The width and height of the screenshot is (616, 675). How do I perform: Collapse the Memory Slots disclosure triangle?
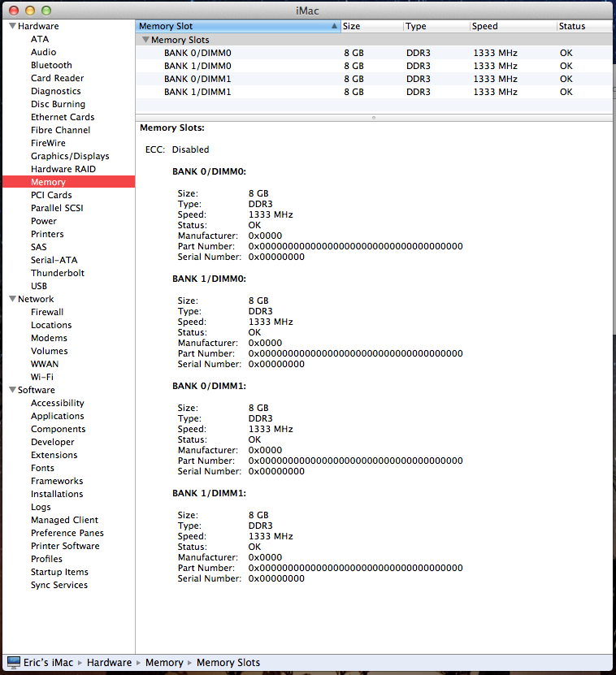(146, 40)
